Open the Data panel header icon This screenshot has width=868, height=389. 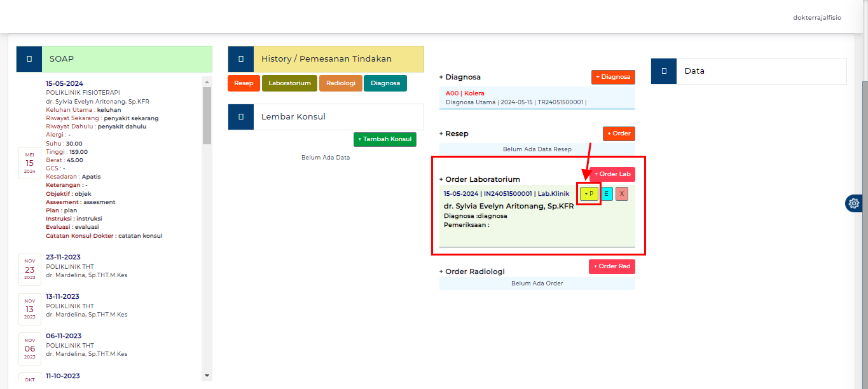point(663,71)
